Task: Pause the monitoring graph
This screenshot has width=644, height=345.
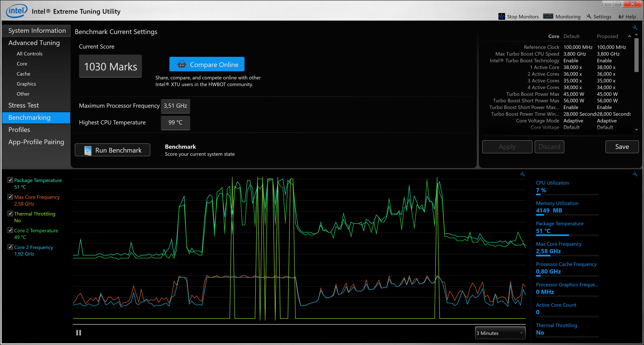Action: [78, 333]
